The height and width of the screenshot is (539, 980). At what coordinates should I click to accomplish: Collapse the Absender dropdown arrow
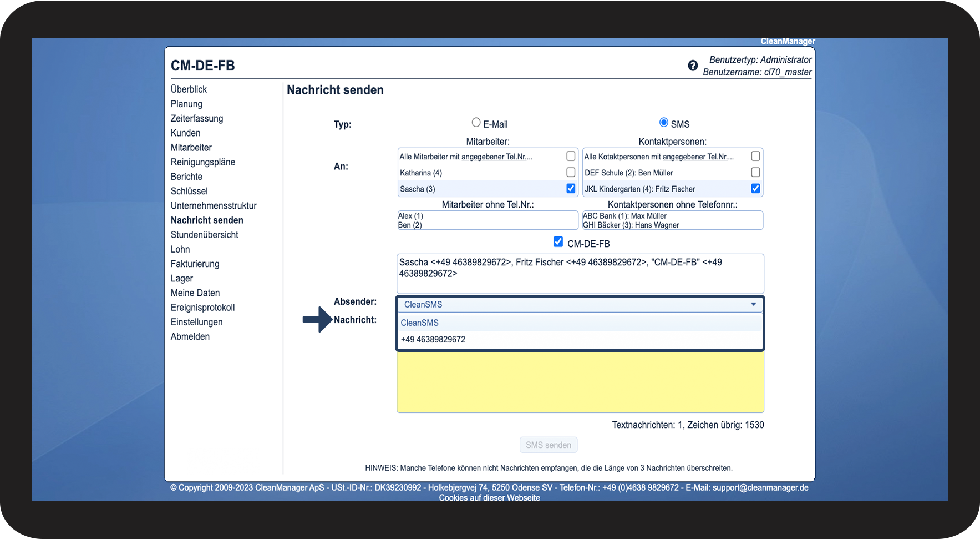[753, 304]
